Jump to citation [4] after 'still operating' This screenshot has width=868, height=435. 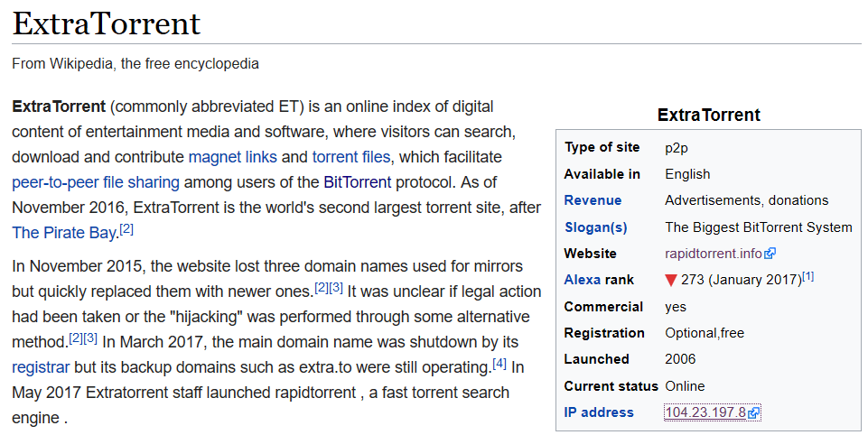pyautogui.click(x=499, y=364)
